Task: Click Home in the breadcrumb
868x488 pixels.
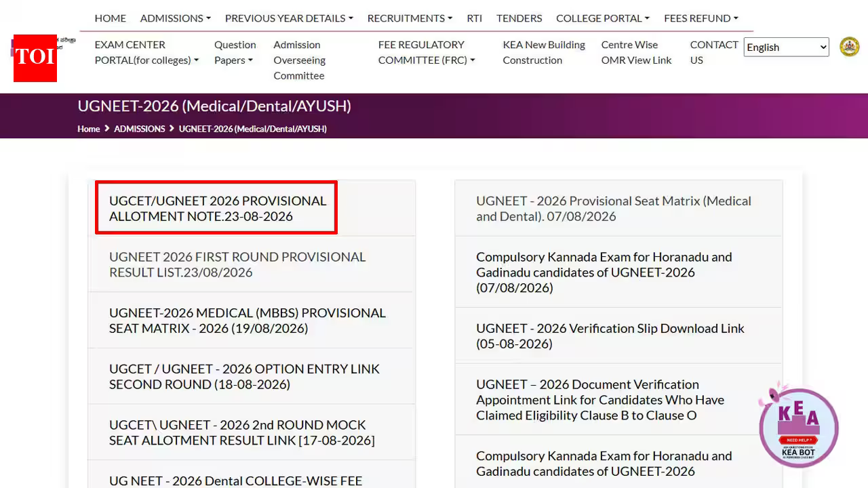Action: [x=89, y=129]
